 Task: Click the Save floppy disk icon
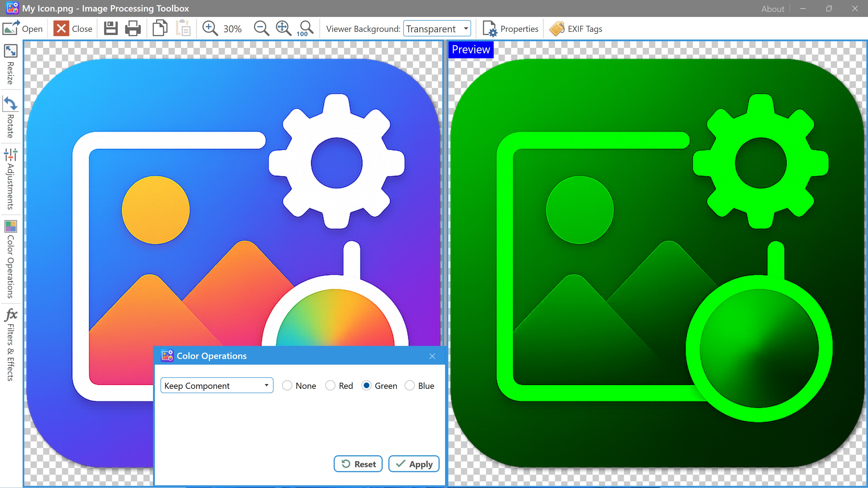click(x=111, y=28)
